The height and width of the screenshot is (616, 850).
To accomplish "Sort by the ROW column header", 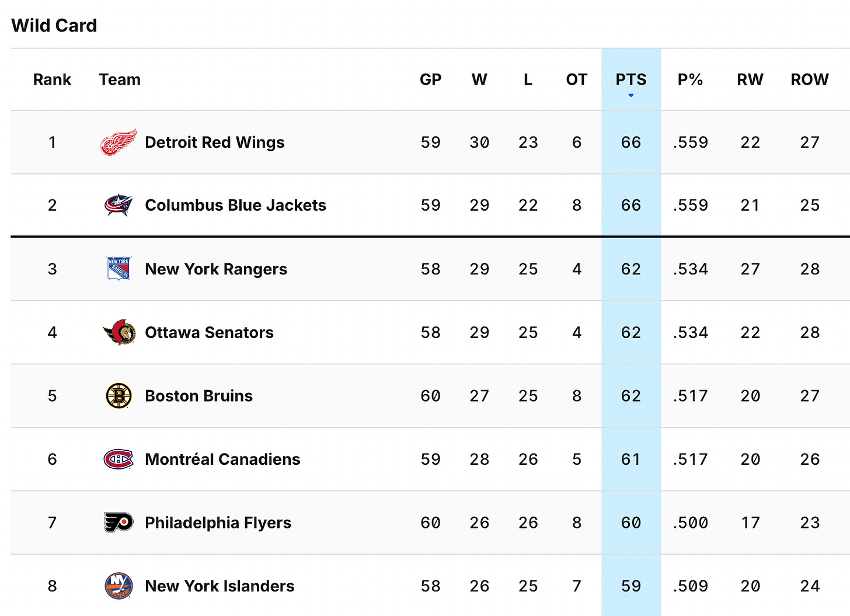I will pos(810,79).
